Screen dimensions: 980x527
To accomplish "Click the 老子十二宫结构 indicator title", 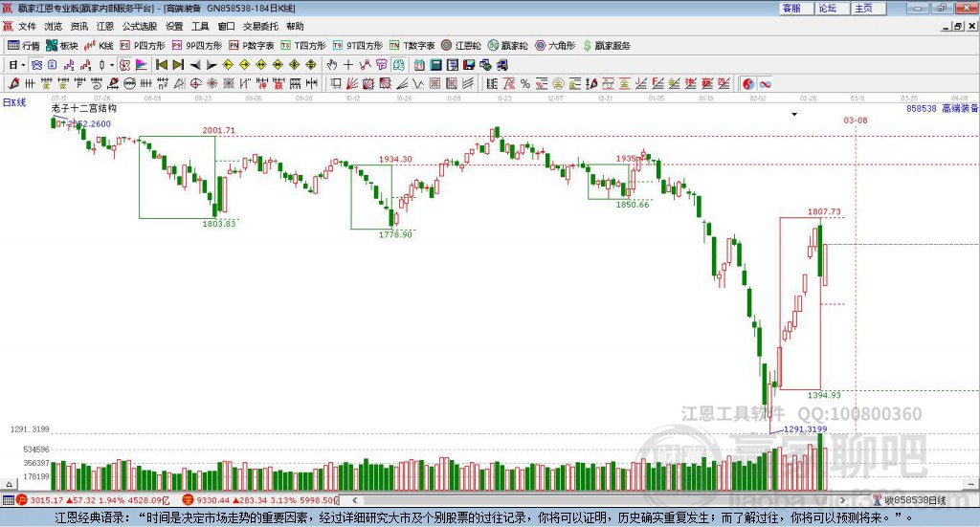I will point(84,108).
